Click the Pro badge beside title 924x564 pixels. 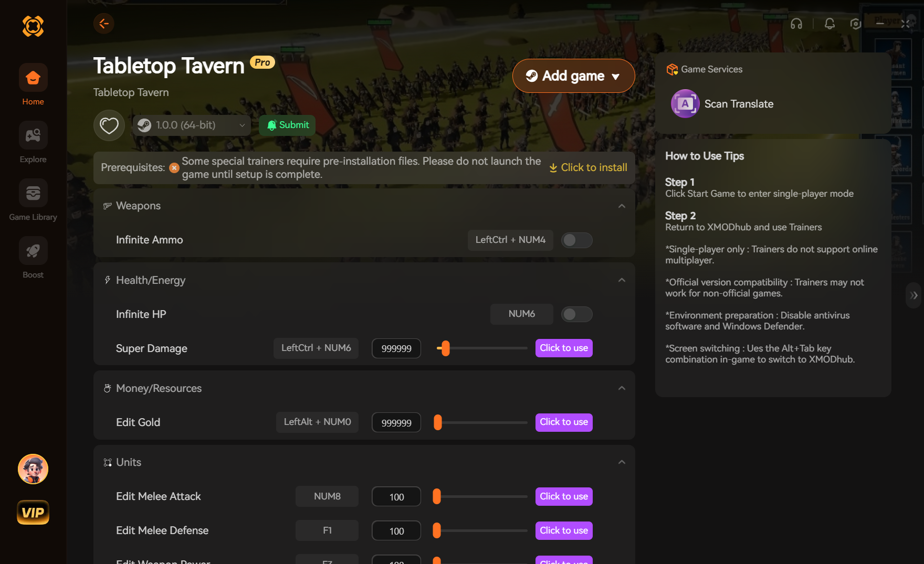click(x=262, y=62)
